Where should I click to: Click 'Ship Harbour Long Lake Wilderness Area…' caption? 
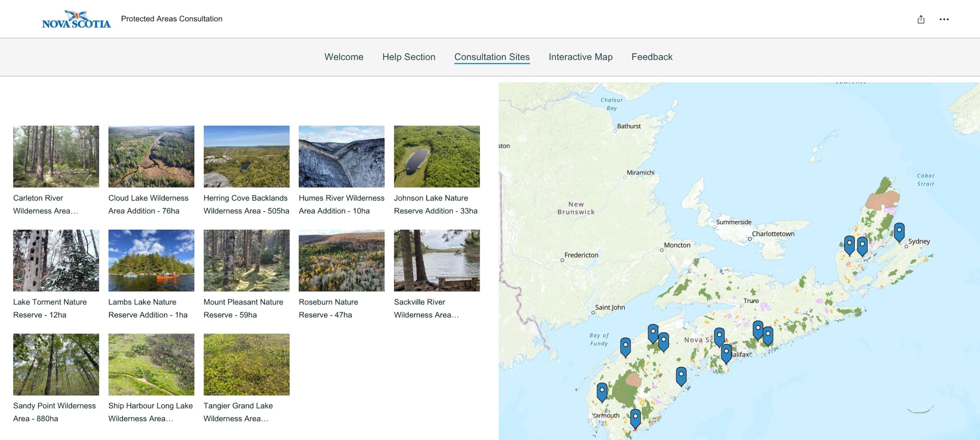coord(150,412)
